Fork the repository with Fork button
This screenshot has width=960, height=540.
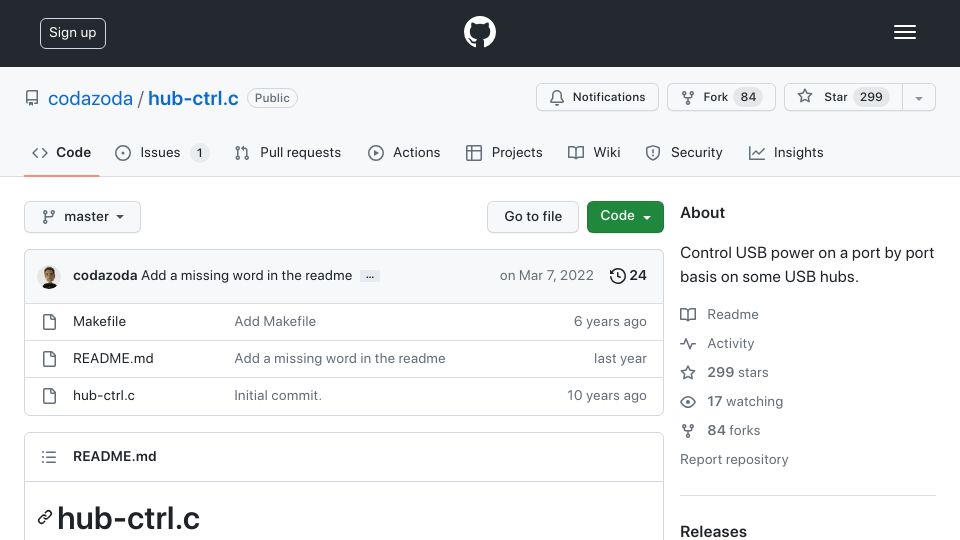(x=721, y=97)
